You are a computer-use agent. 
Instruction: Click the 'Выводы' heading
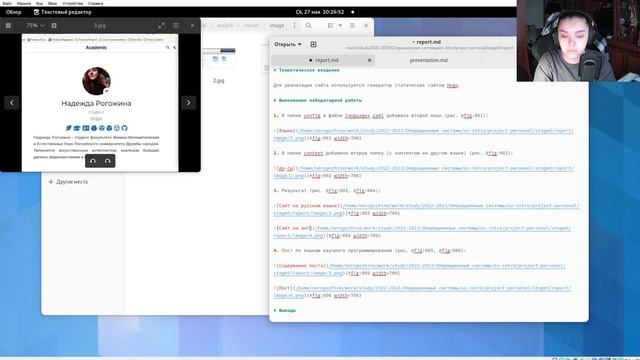click(x=287, y=310)
